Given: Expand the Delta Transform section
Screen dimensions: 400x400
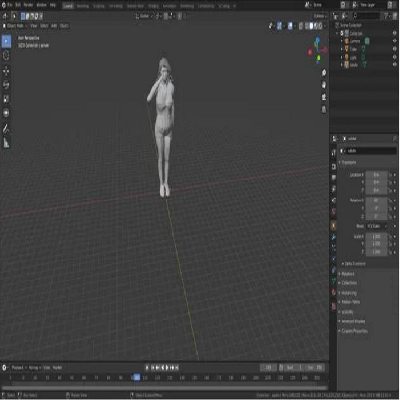Looking at the screenshot, I should (x=354, y=264).
